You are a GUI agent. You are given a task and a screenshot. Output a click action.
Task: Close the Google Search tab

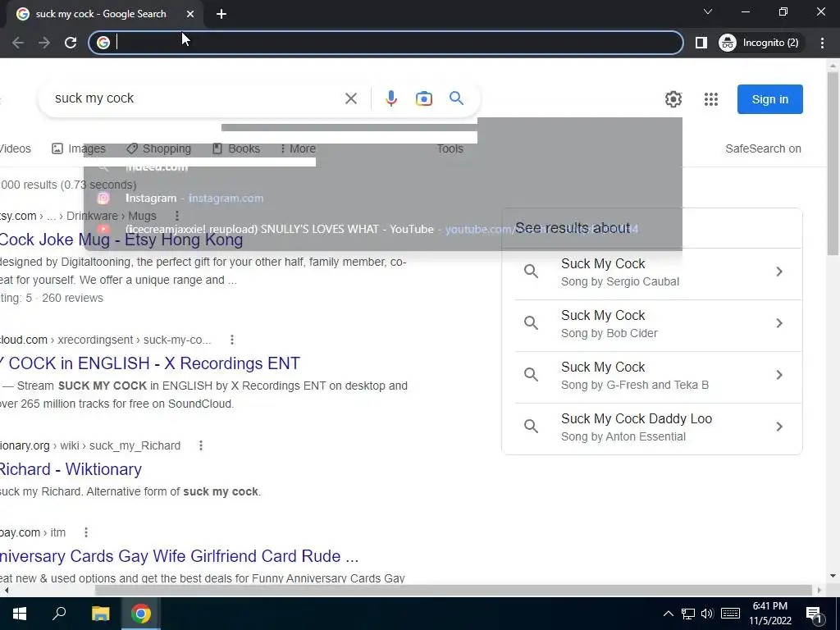coord(190,14)
